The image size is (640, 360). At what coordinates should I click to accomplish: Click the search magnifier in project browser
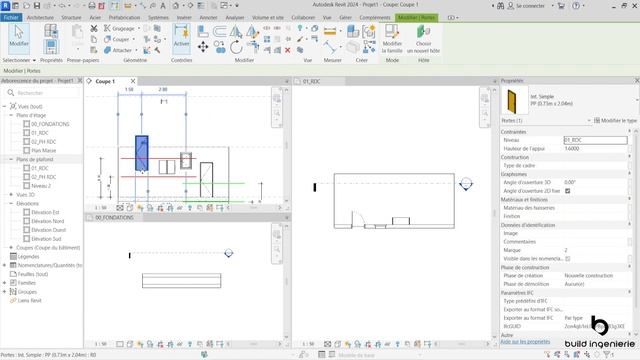click(11, 93)
